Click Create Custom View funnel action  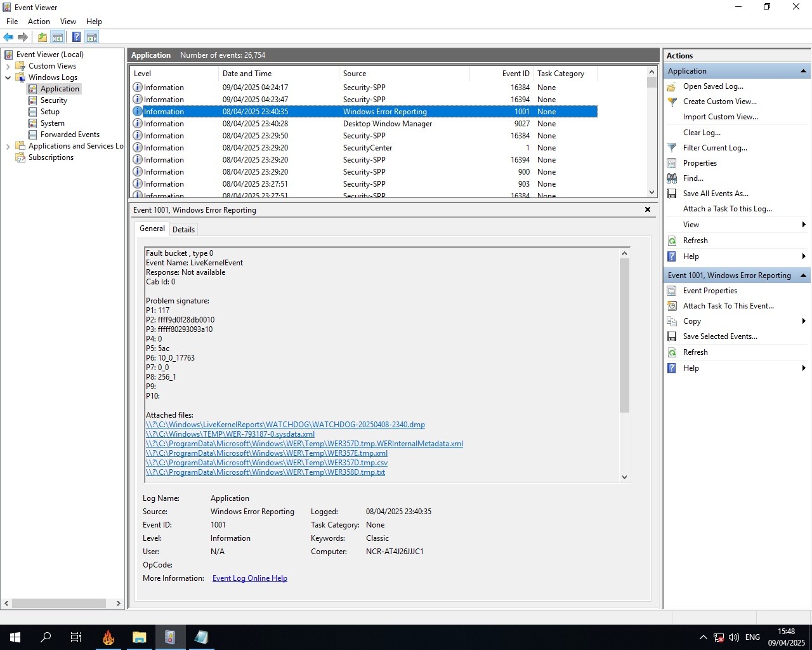point(719,102)
